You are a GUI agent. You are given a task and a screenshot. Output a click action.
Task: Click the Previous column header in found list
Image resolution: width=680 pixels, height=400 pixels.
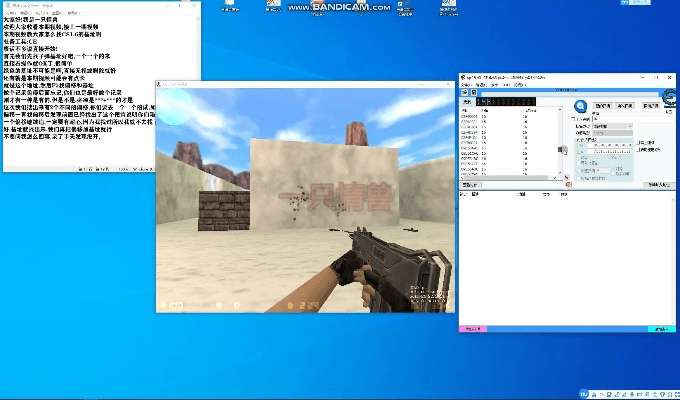[531, 111]
